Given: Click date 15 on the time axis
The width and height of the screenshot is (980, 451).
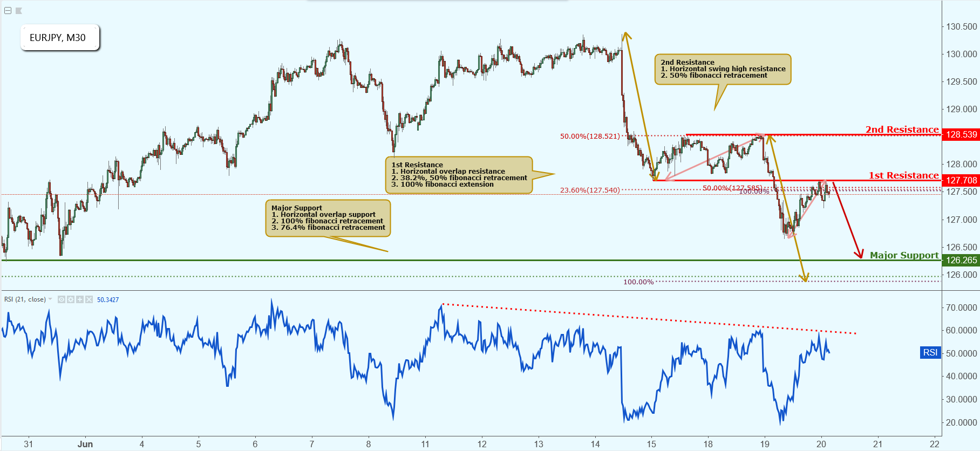Looking at the screenshot, I should coord(651,444).
